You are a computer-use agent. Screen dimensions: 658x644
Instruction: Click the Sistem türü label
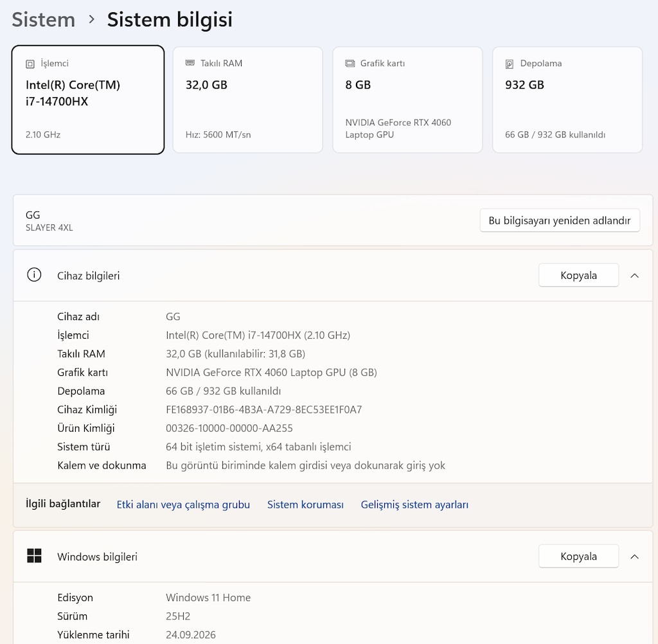point(84,447)
